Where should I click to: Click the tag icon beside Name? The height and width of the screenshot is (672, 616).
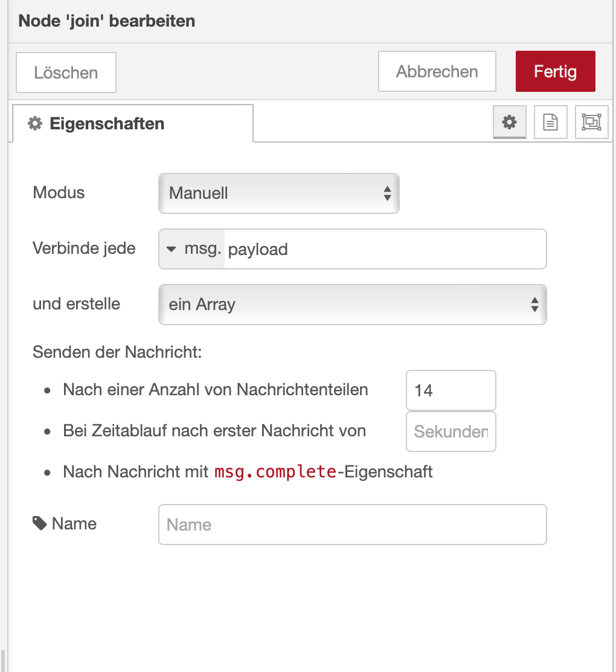pyautogui.click(x=40, y=523)
